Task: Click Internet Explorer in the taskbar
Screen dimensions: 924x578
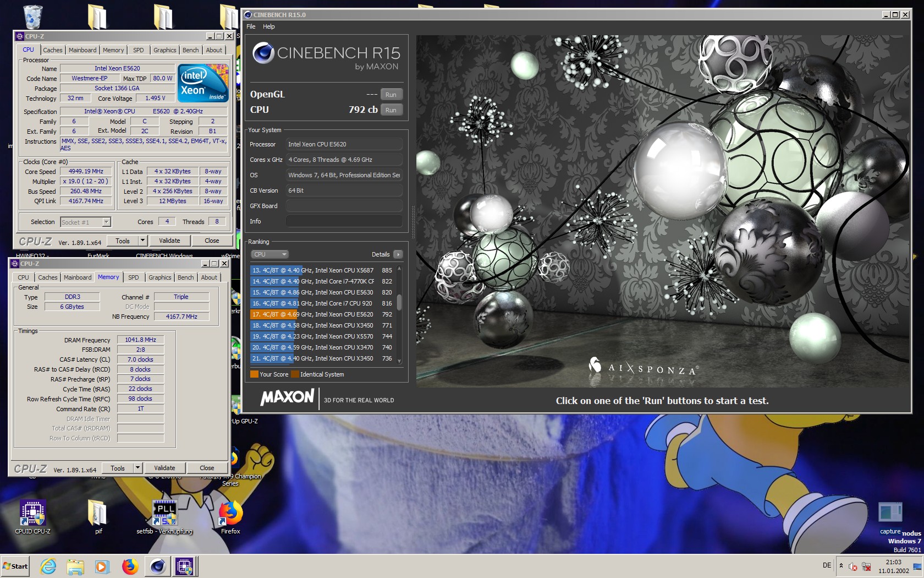Action: pyautogui.click(x=48, y=566)
